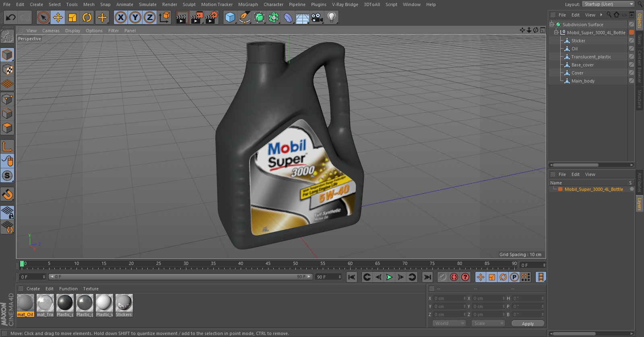Select the Live Selection tool
The height and width of the screenshot is (337, 644).
point(43,17)
